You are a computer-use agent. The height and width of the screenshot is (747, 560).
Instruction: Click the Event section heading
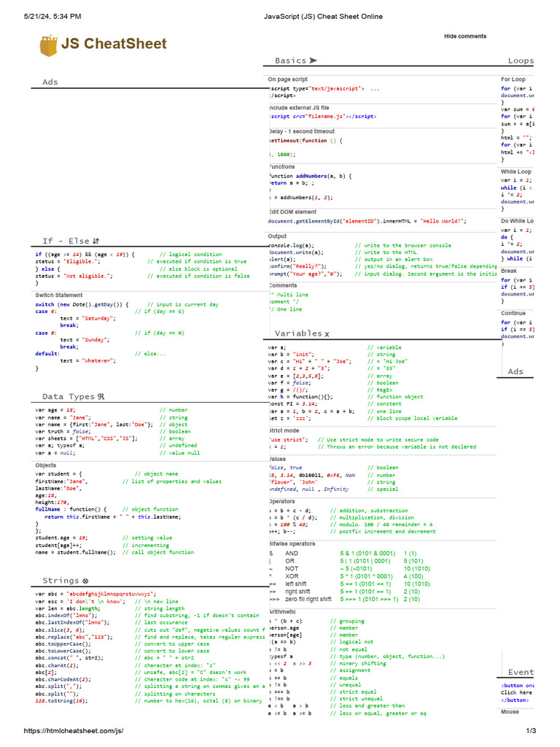point(521,672)
